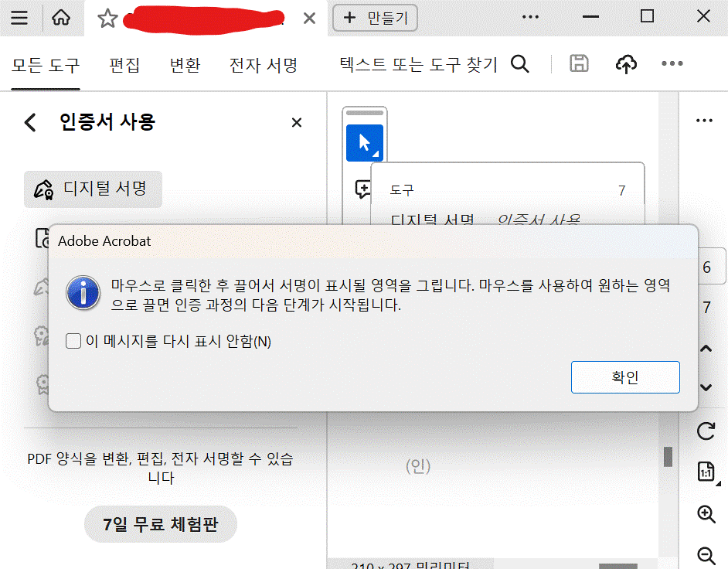Image resolution: width=728 pixels, height=569 pixels.
Task: Select the 디지털 서명 tool
Action: (93, 189)
